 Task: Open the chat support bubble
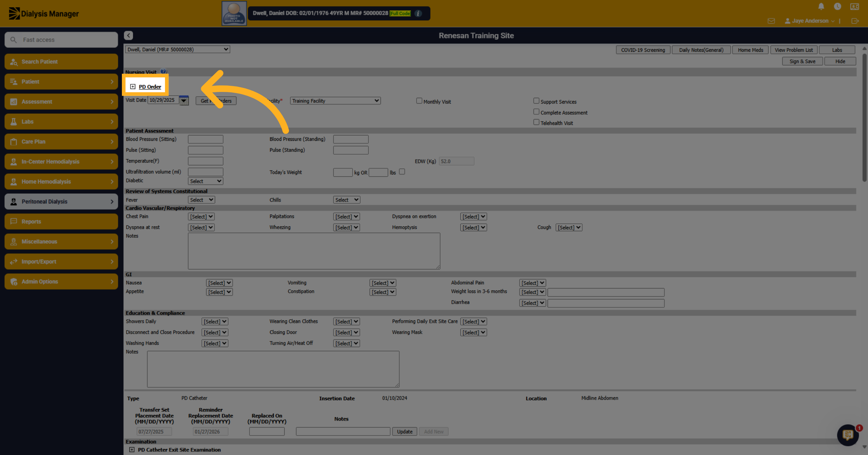[x=848, y=435]
